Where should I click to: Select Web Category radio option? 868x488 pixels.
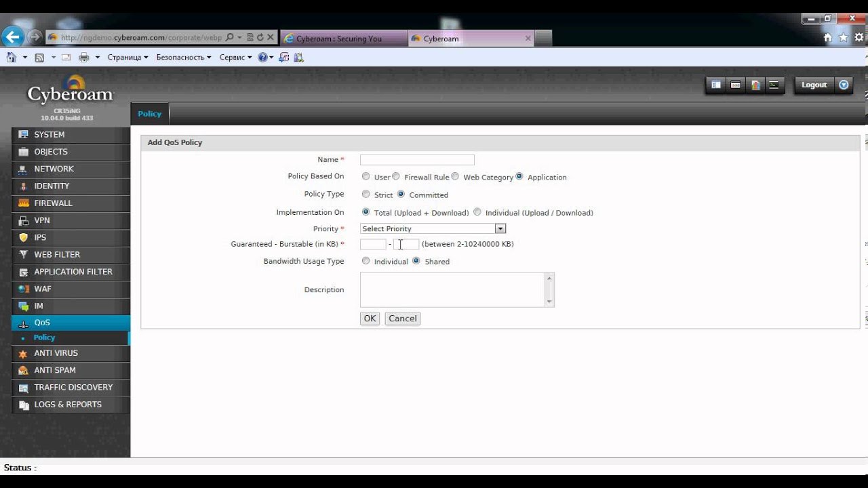455,176
